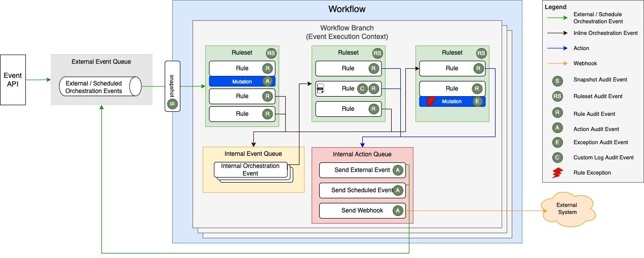Click the S audit icon on snapshot box
Screen dimensions: 644x258
[x=172, y=104]
